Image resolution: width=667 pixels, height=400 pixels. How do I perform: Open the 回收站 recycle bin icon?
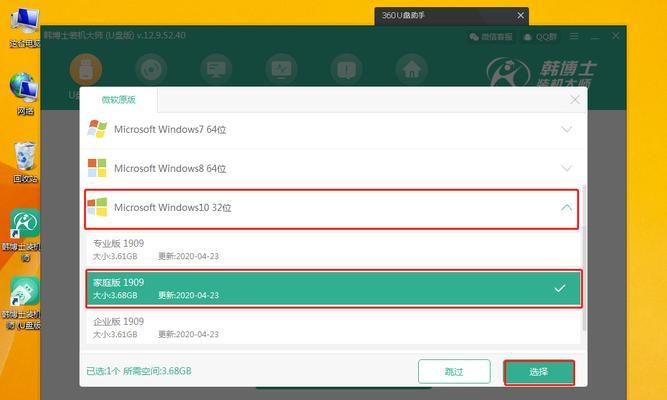tap(25, 162)
